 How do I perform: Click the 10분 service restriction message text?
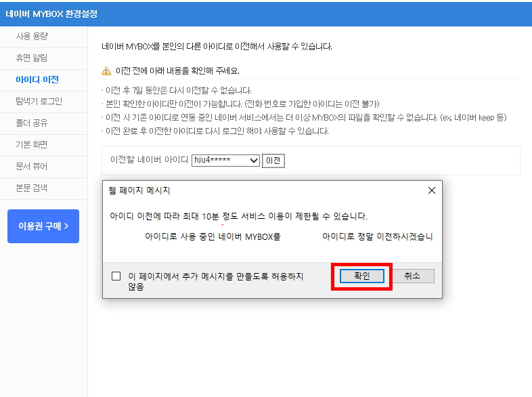[x=238, y=216]
